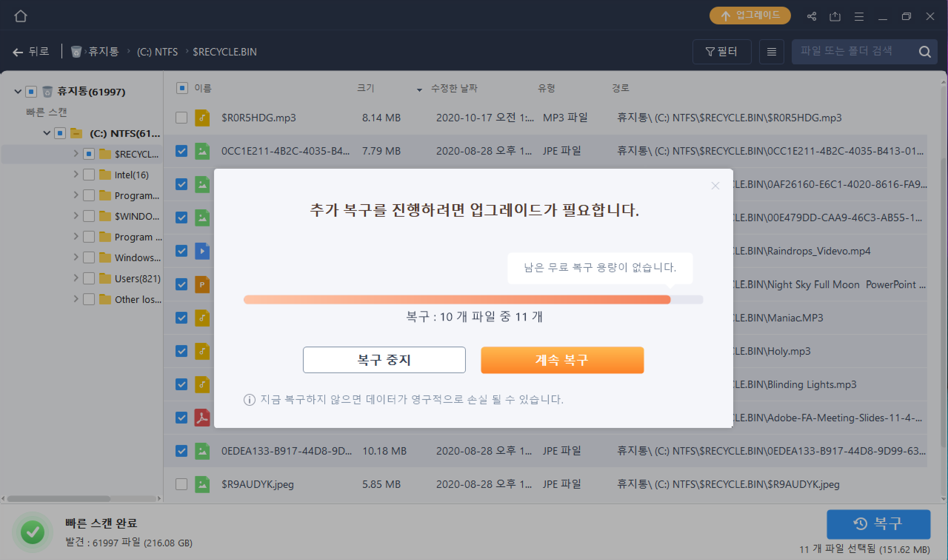Click the search magnifier icon
This screenshot has height=560, width=948.
pos(925,52)
